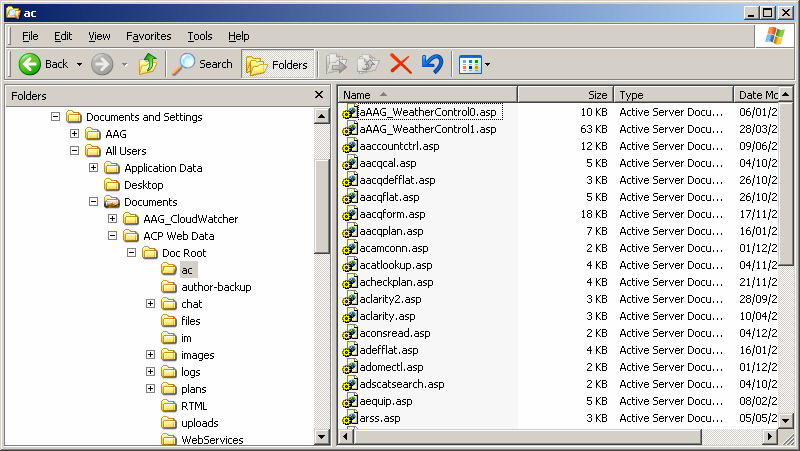
Task: Click the acamconn.asp file icon
Action: click(x=349, y=248)
